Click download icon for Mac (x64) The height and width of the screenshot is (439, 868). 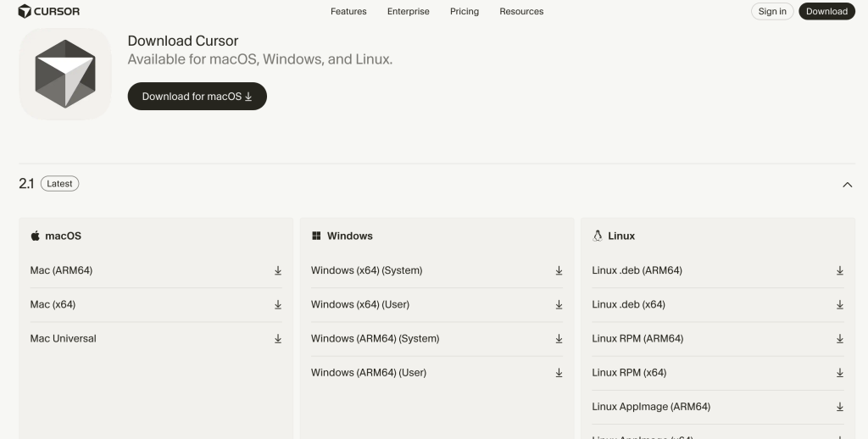coord(277,305)
